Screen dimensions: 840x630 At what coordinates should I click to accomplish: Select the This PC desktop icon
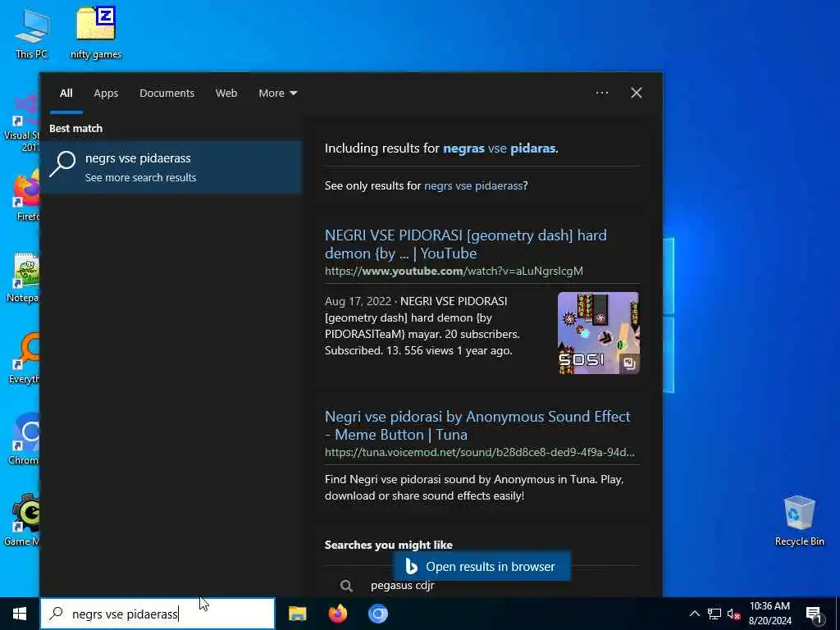point(32,33)
